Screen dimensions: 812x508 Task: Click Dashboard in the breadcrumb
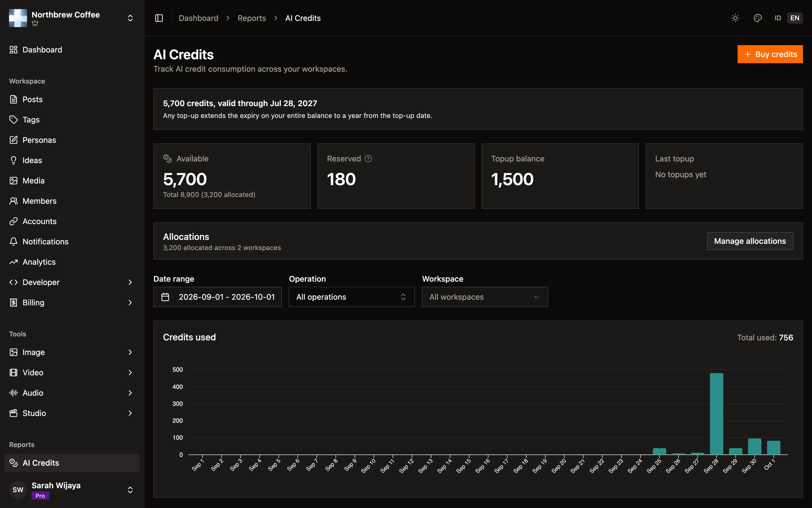click(x=198, y=18)
